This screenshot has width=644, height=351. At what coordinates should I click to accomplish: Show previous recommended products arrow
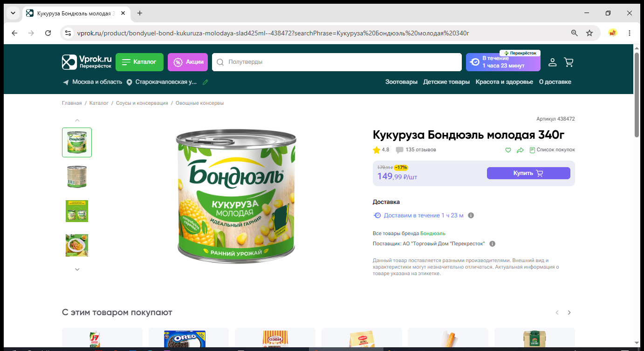click(x=557, y=313)
